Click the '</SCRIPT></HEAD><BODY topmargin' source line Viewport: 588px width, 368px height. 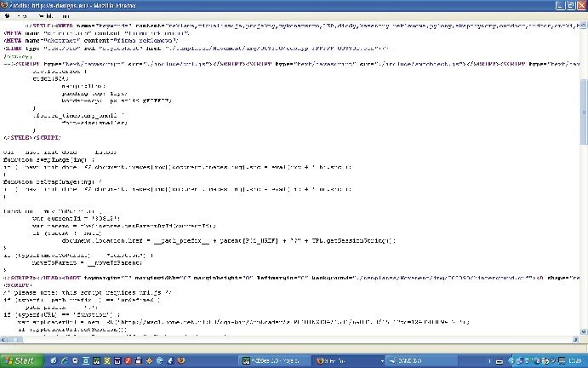coord(291,278)
